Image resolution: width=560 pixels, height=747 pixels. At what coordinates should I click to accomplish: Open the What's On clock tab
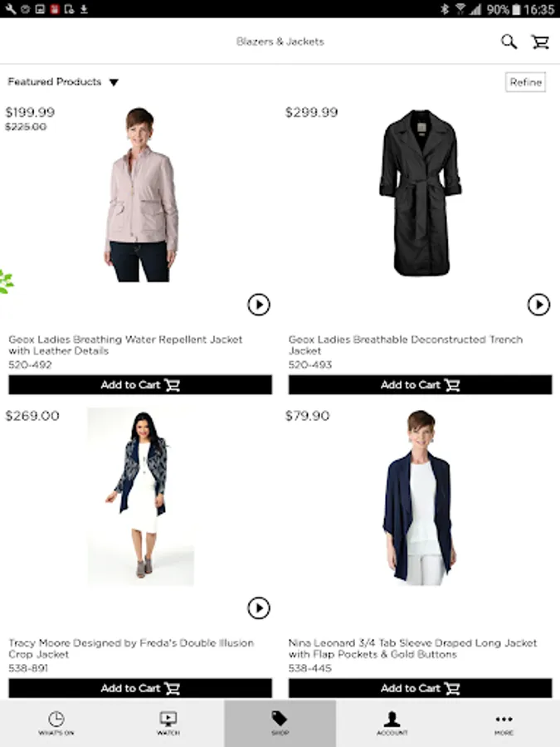click(x=56, y=723)
